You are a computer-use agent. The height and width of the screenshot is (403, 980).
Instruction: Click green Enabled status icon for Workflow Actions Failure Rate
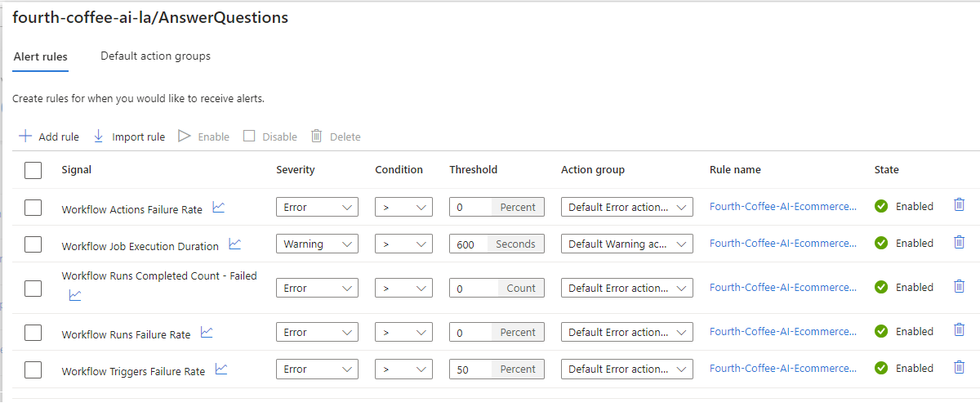tap(881, 206)
